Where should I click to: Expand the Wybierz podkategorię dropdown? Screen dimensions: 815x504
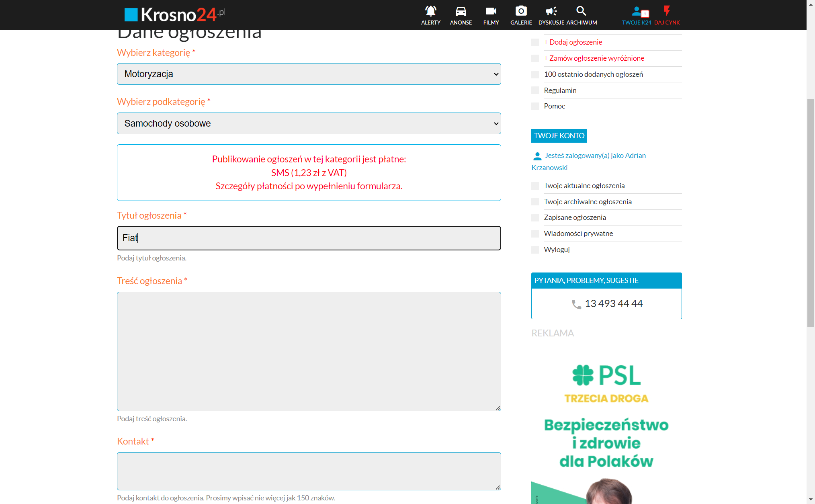point(309,123)
